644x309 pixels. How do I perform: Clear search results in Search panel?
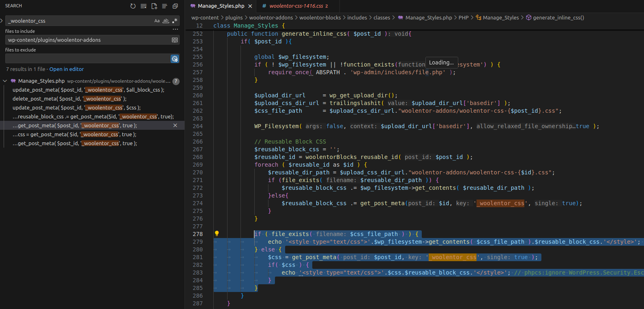coord(144,6)
